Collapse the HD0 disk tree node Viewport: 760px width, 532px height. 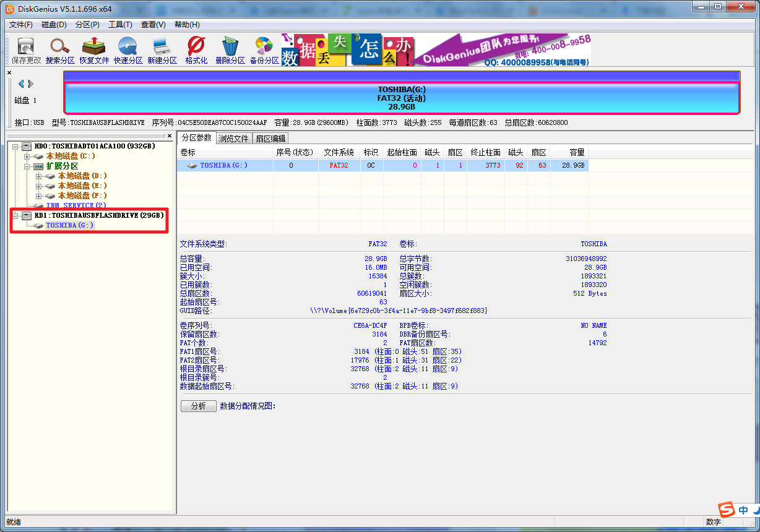[x=15, y=146]
